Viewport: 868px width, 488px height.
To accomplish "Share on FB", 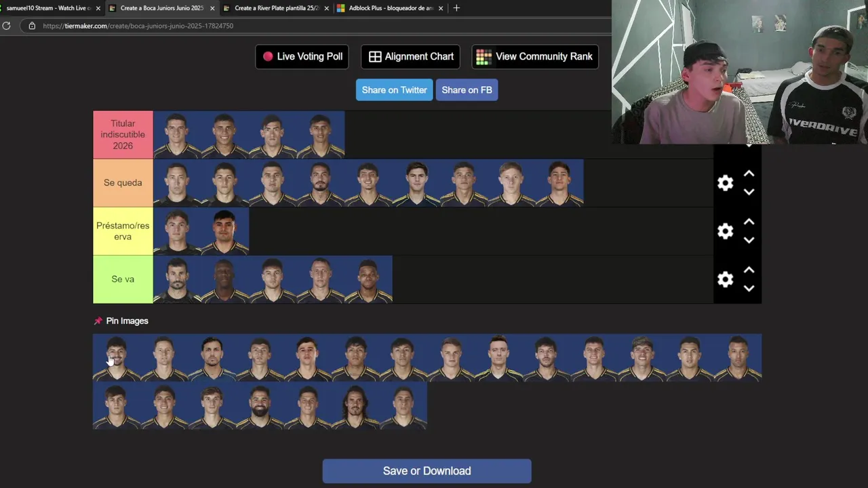I will tap(467, 90).
